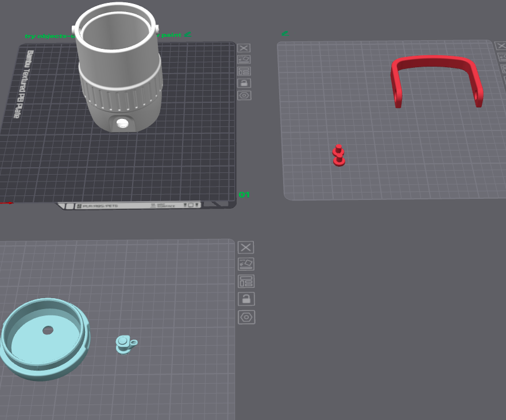This screenshot has height=420, width=506.
Task: Edit the red handle plate's name
Action: coord(285,33)
